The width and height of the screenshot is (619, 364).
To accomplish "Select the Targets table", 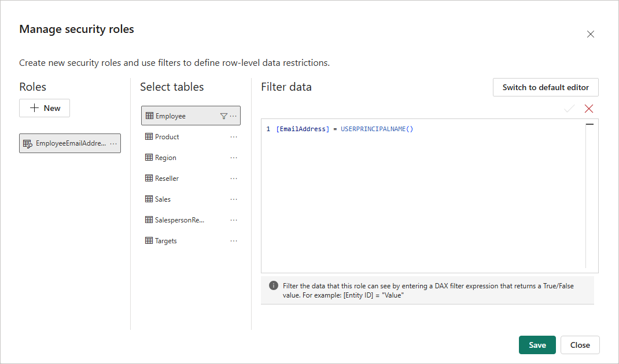I will pyautogui.click(x=191, y=240).
